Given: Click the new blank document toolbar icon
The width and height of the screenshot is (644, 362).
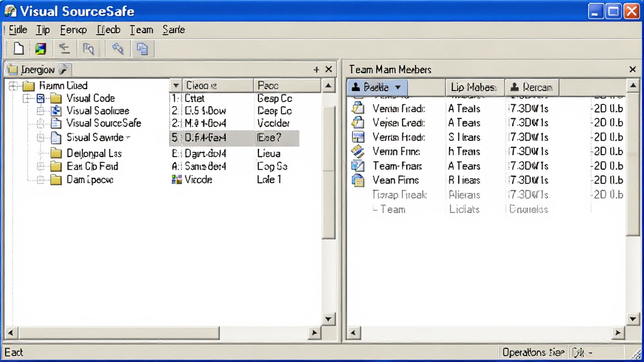Looking at the screenshot, I should [18, 49].
